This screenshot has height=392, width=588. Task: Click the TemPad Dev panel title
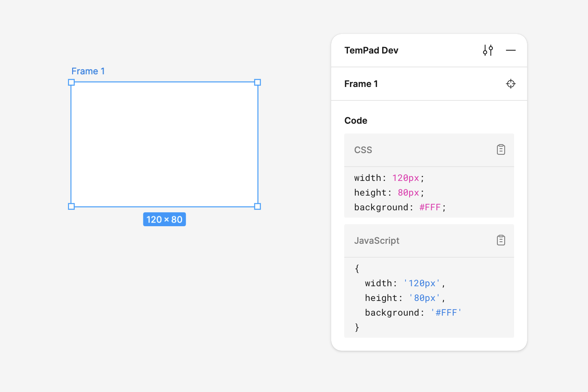371,50
